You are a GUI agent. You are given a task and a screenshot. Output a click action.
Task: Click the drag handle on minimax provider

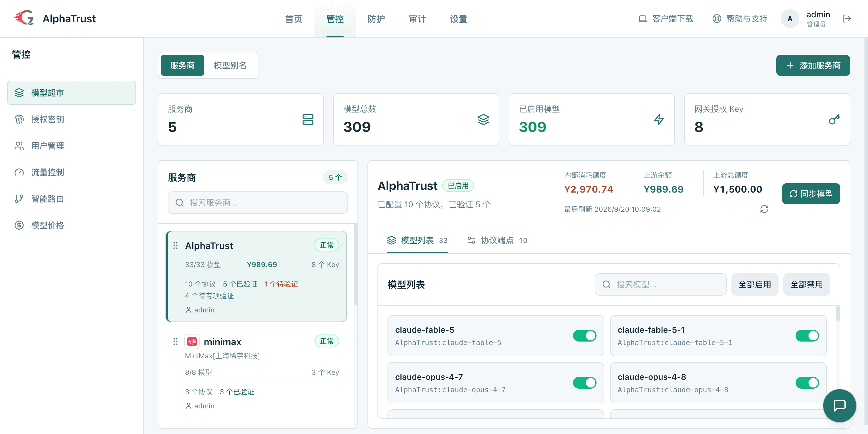[175, 342]
